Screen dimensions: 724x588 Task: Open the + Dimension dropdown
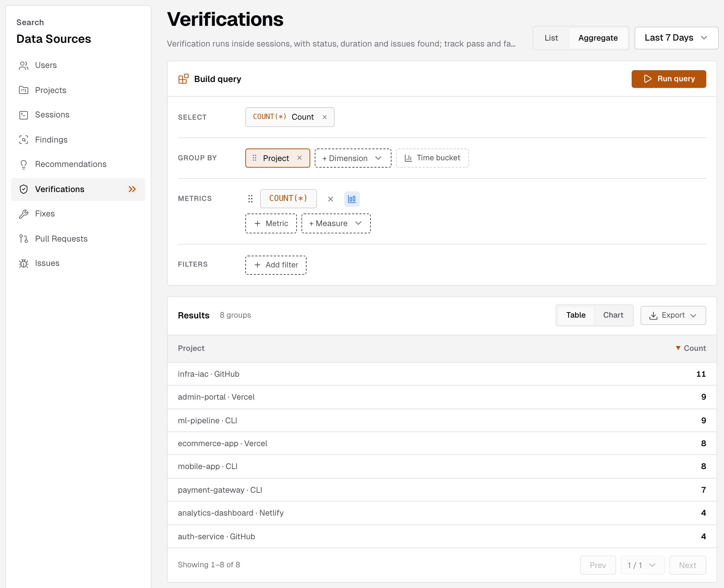[x=353, y=158]
